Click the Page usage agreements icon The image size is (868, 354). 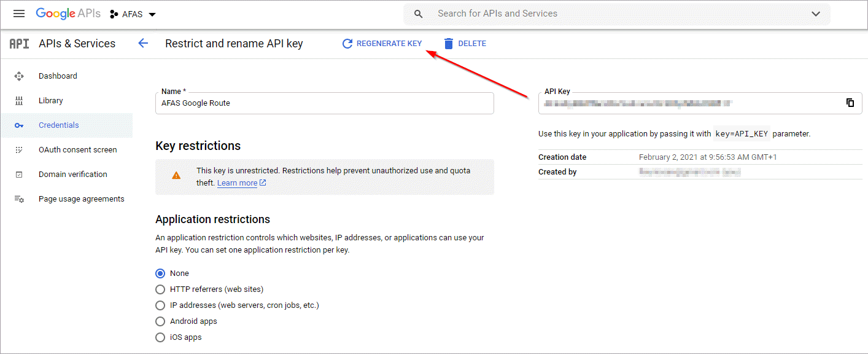[19, 199]
